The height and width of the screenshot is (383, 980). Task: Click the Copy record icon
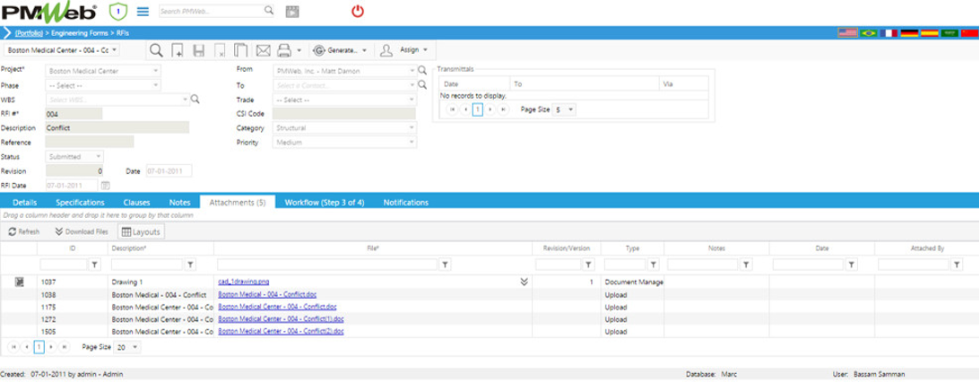(x=240, y=50)
